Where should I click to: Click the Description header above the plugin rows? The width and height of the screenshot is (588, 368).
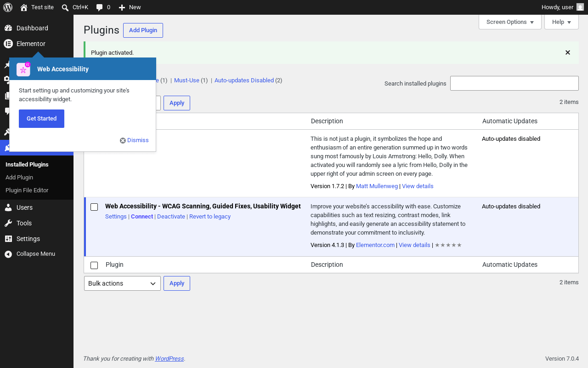pos(327,121)
